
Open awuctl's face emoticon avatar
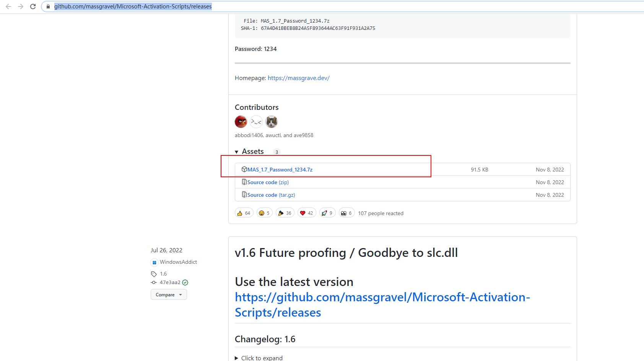pos(256,122)
